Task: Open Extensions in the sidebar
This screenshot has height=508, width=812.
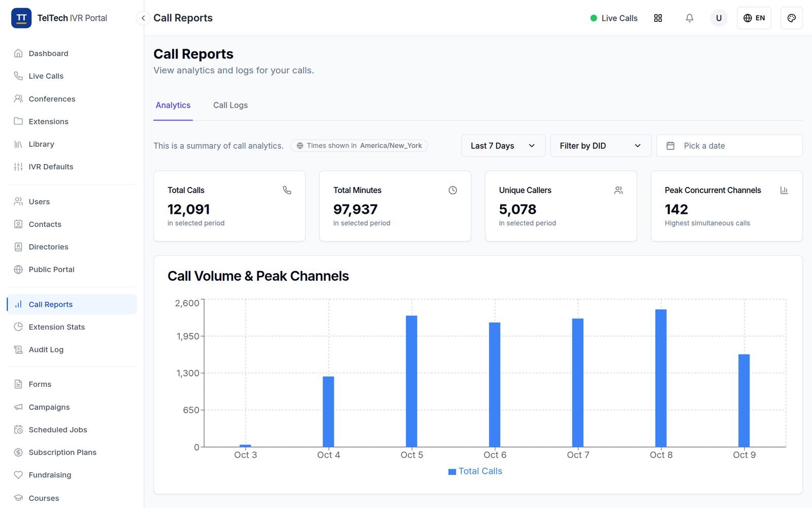Action: click(72, 121)
